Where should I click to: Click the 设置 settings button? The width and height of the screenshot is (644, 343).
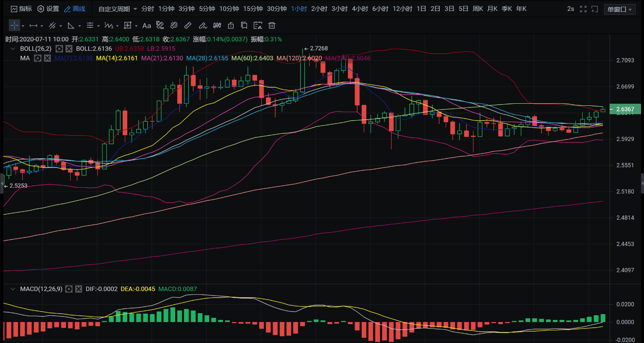coord(48,9)
